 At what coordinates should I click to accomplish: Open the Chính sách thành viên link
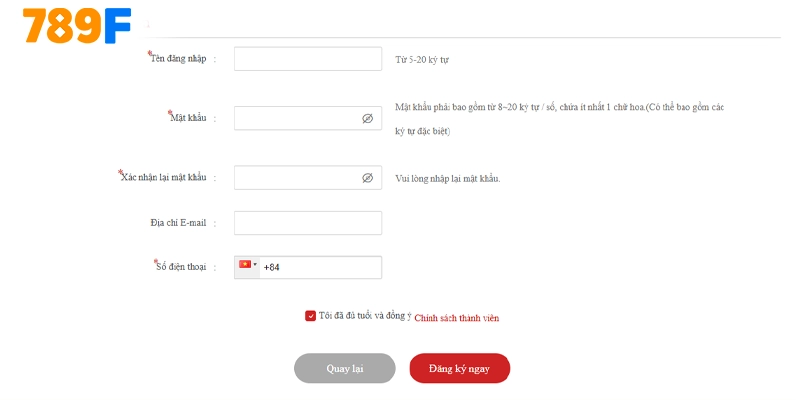coord(456,318)
